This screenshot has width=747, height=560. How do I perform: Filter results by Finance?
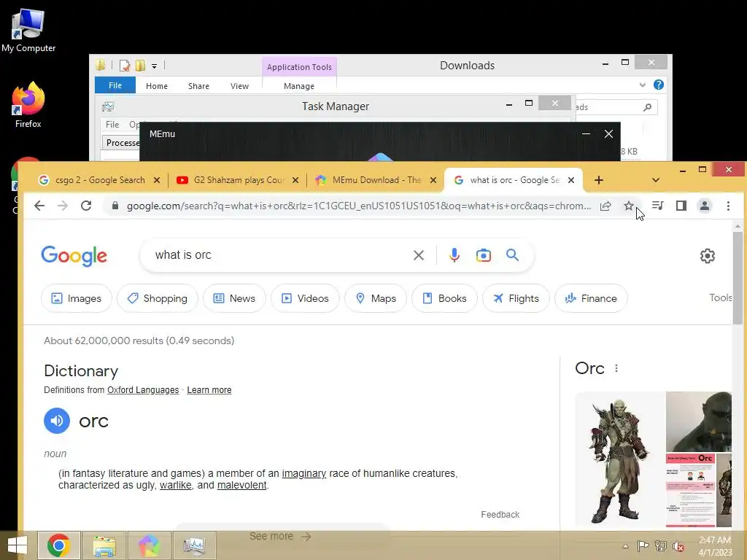tap(591, 298)
